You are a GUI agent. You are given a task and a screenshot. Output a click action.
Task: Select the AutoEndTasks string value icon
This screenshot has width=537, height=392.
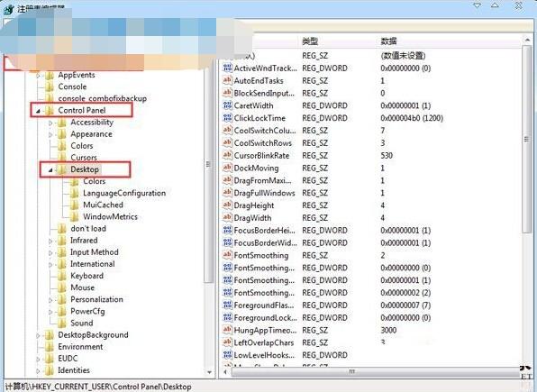[227, 80]
